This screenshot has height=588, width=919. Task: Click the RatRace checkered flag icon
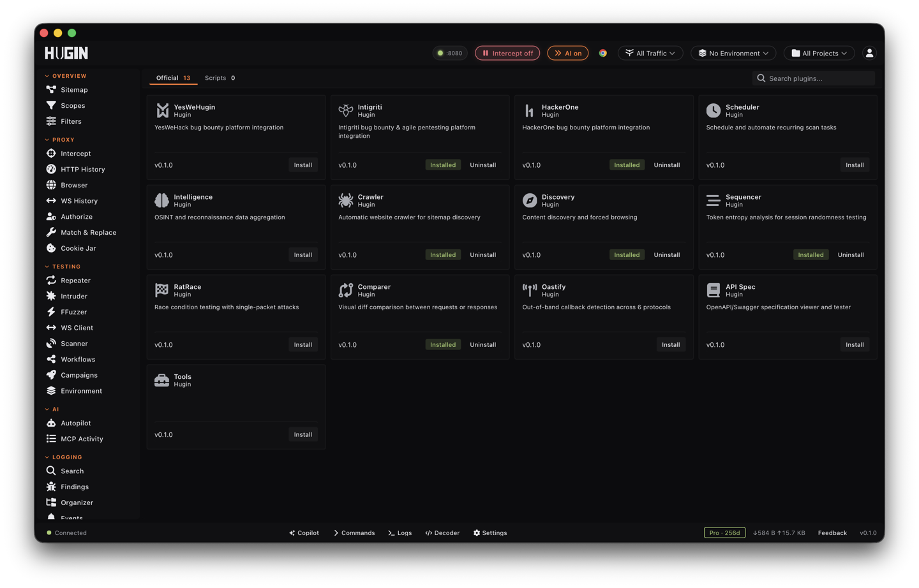tap(162, 290)
